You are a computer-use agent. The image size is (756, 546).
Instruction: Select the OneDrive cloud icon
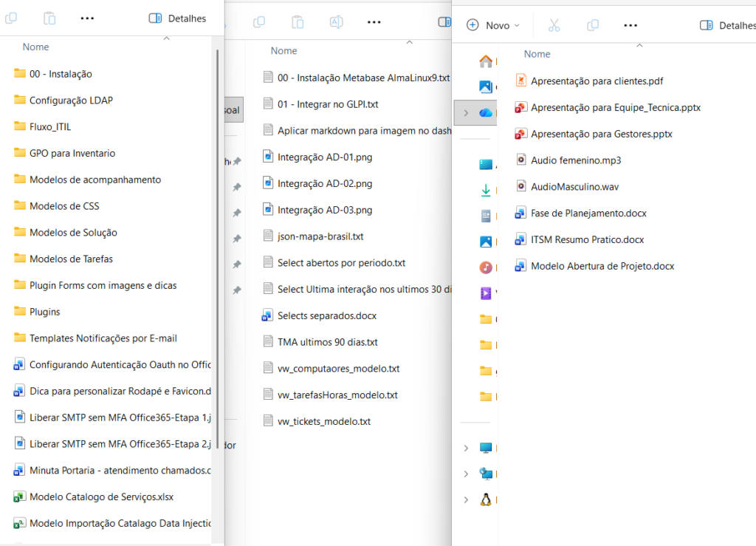[x=486, y=112]
